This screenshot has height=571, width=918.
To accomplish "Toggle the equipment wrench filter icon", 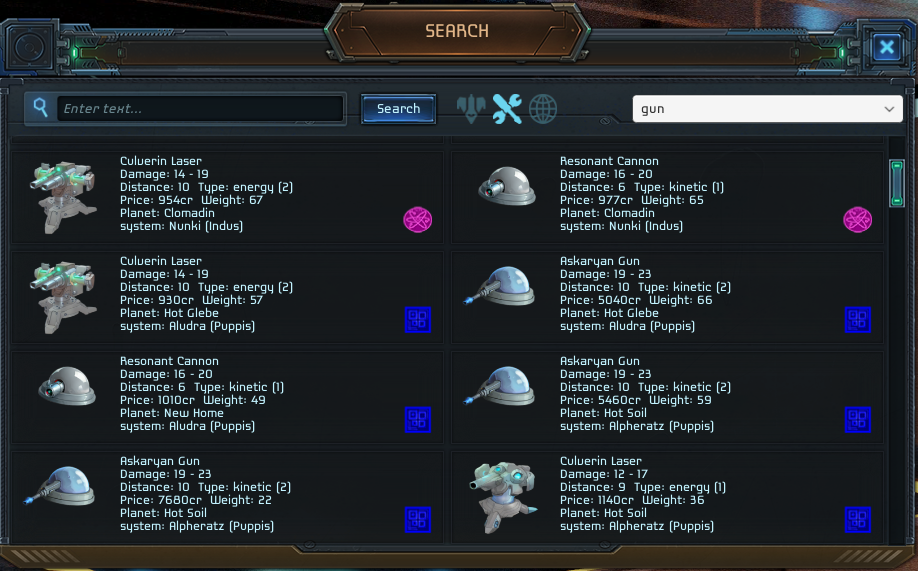I will 507,109.
